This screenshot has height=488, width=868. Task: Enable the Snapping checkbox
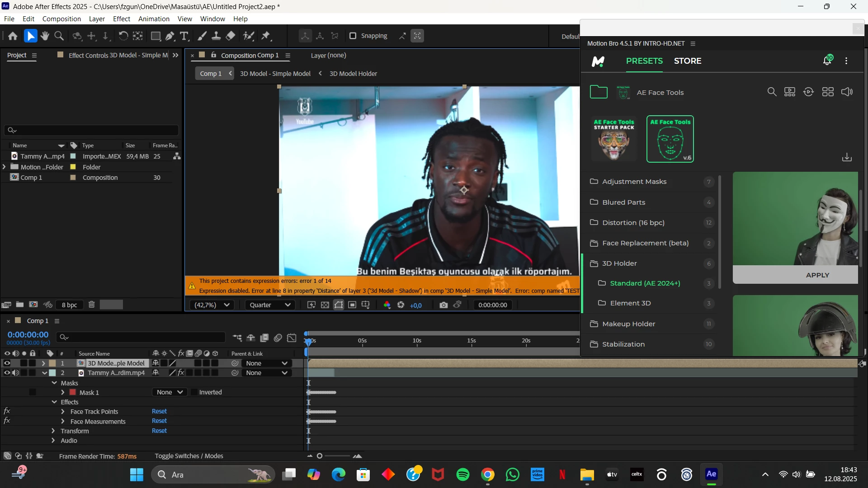click(353, 36)
